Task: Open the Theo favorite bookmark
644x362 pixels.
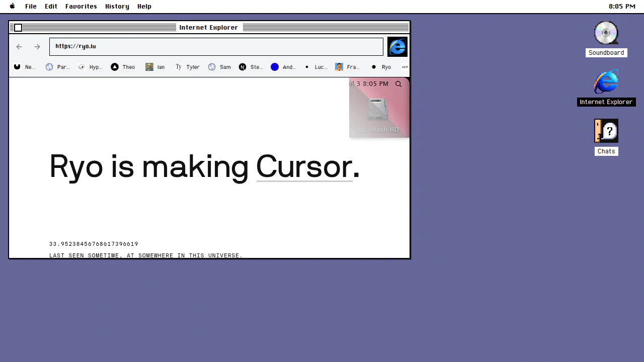Action: pyautogui.click(x=123, y=67)
